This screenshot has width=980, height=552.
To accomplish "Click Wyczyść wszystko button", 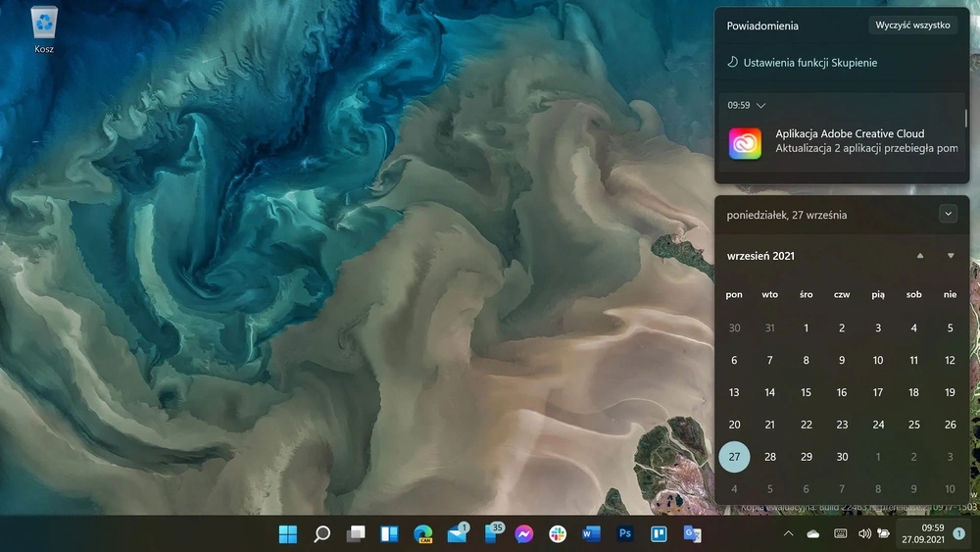I will 912,25.
